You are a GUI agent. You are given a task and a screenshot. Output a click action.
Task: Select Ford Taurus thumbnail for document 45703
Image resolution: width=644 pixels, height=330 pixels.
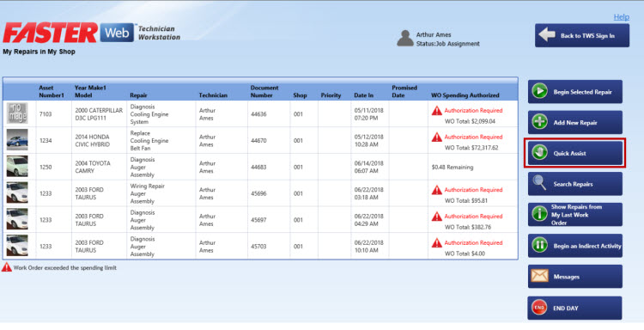[17, 246]
